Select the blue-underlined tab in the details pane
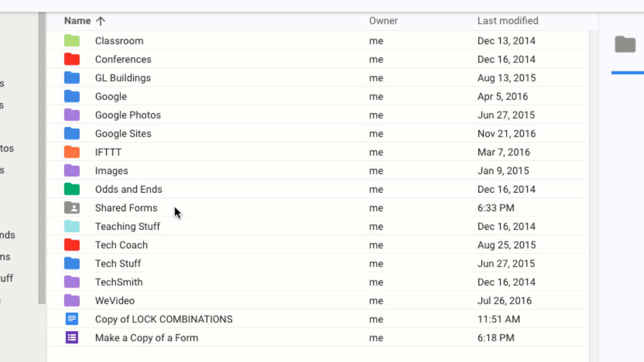This screenshot has height=362, width=644. click(x=627, y=73)
